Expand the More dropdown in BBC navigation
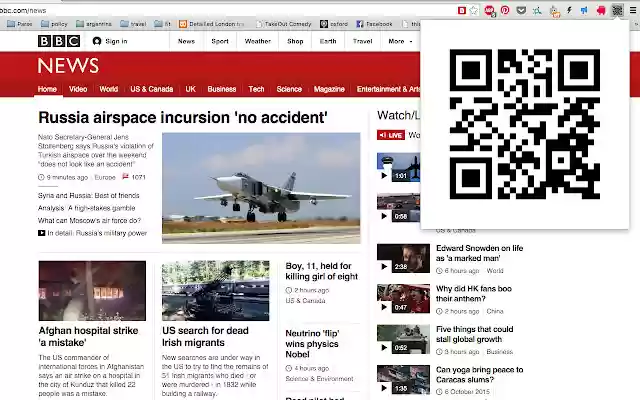This screenshot has width=640, height=400. click(399, 41)
